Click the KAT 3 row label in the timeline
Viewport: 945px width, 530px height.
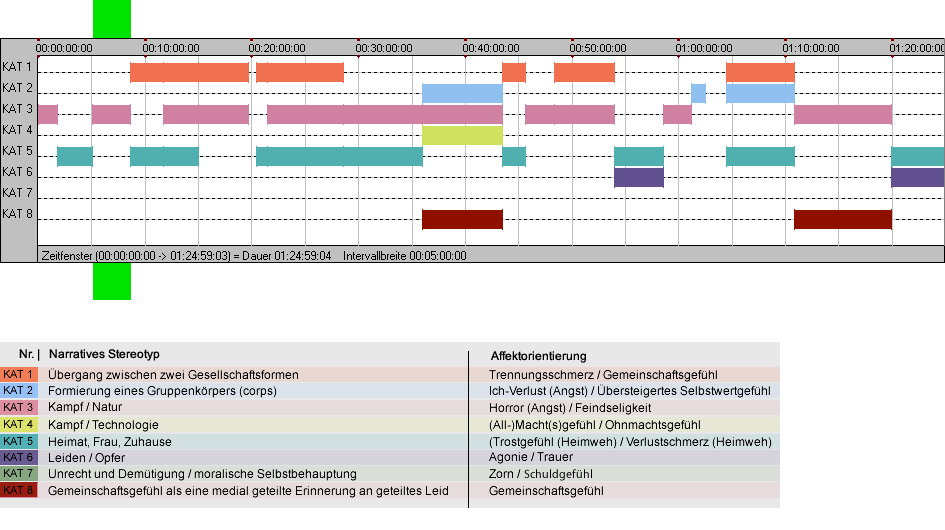pos(17,109)
